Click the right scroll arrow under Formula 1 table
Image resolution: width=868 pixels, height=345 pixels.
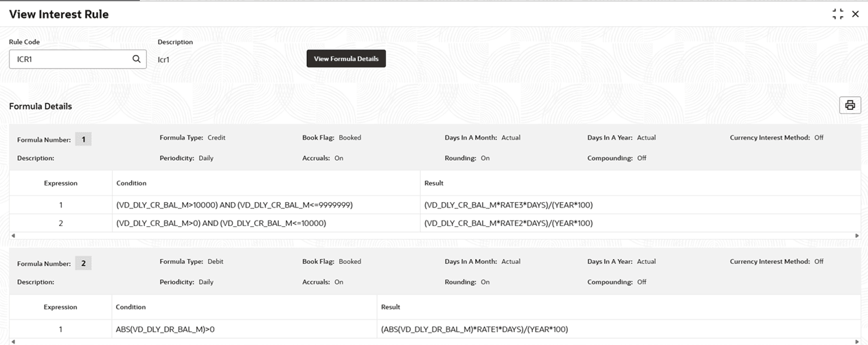click(x=857, y=236)
